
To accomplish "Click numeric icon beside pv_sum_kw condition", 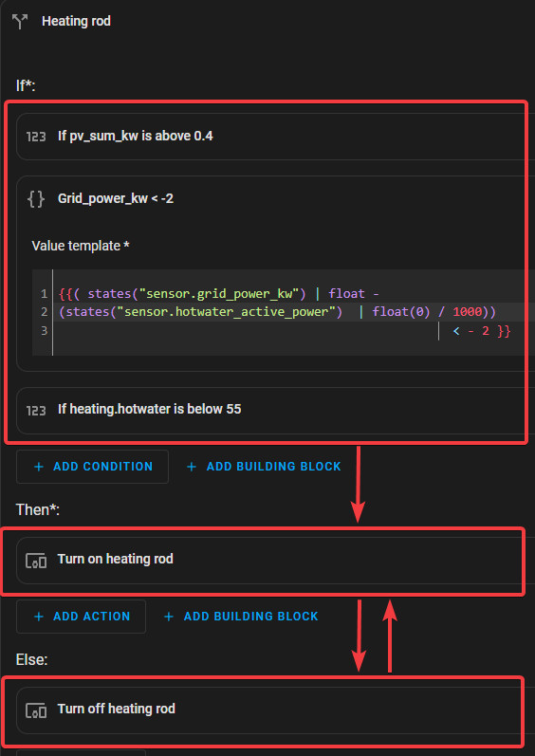I will point(36,137).
